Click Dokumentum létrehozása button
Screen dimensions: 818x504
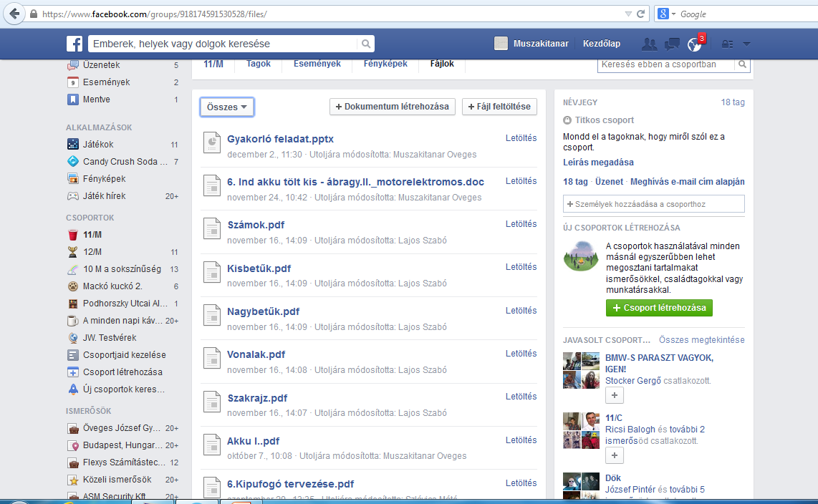(x=393, y=107)
